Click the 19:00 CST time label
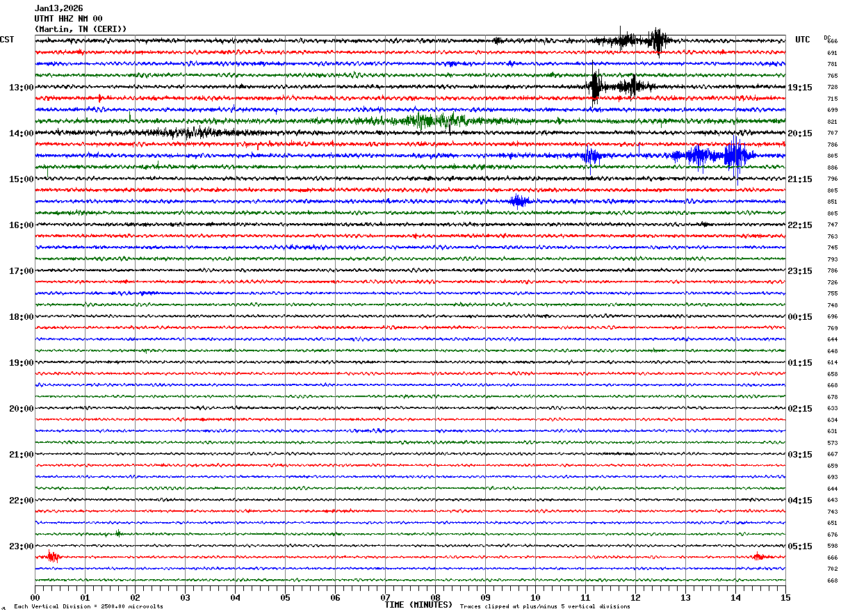Screen dimensions: 841x616 tap(22, 363)
